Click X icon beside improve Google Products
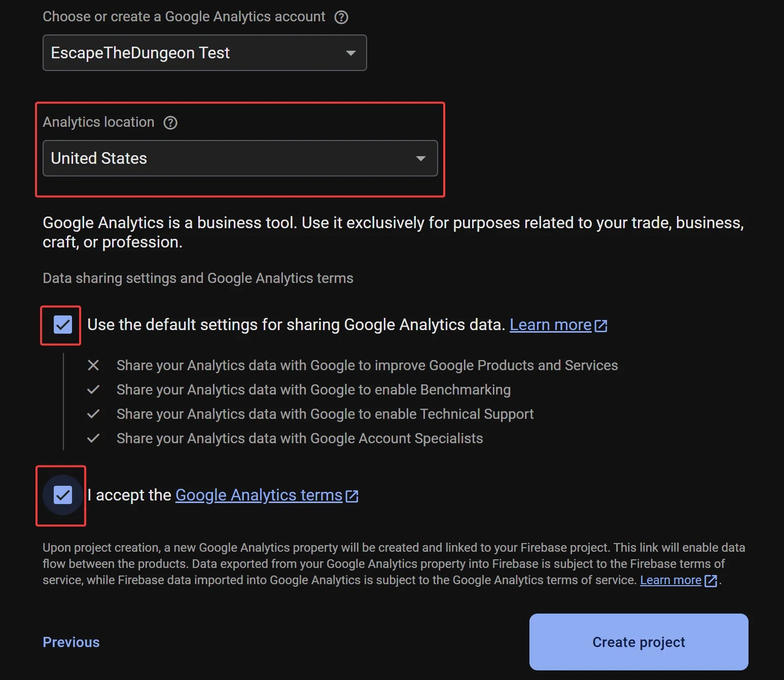Screen dimensions: 784x680 click(x=93, y=365)
